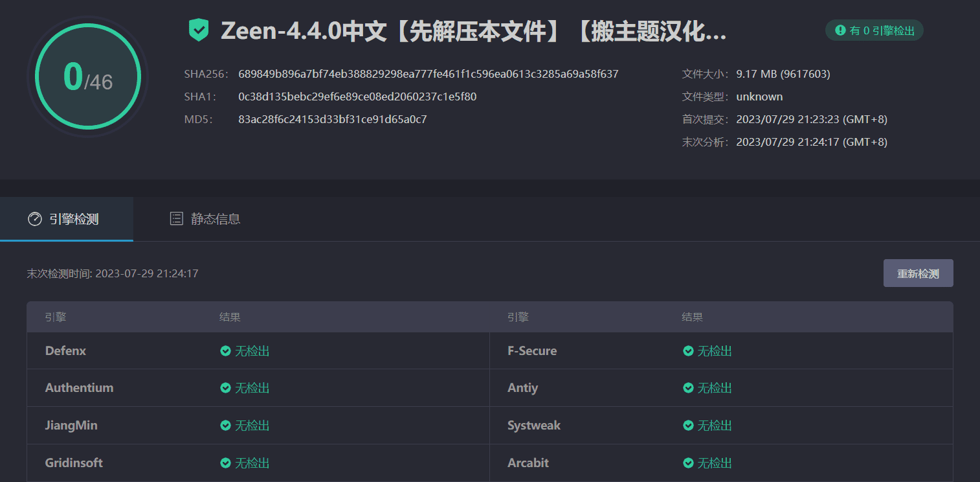Click the SHA256 label
980x482 pixels.
pyautogui.click(x=206, y=74)
